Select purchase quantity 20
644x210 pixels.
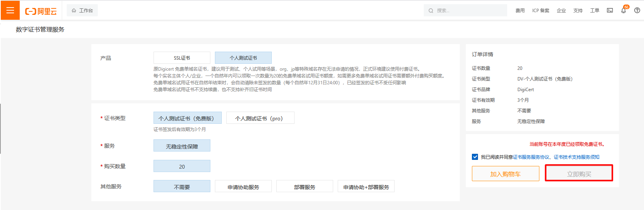(x=182, y=166)
